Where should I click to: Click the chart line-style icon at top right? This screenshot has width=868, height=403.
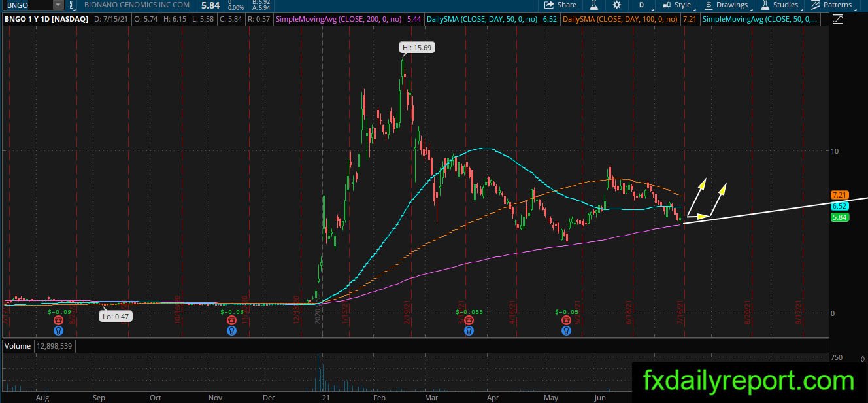point(838,20)
